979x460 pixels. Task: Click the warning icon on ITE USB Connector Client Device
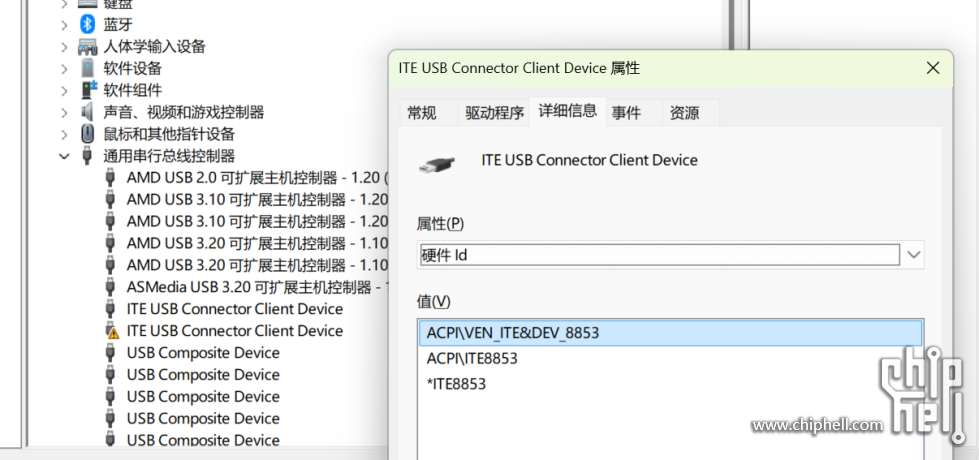(112, 331)
